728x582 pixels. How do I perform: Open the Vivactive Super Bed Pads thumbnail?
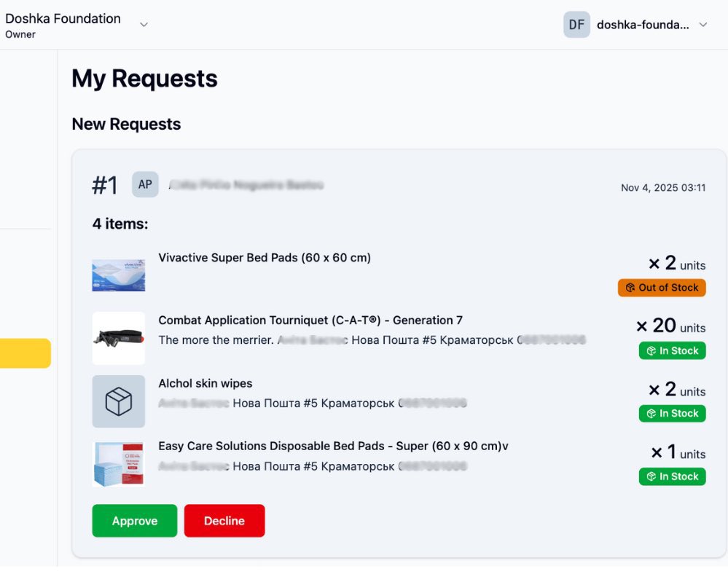(x=118, y=275)
